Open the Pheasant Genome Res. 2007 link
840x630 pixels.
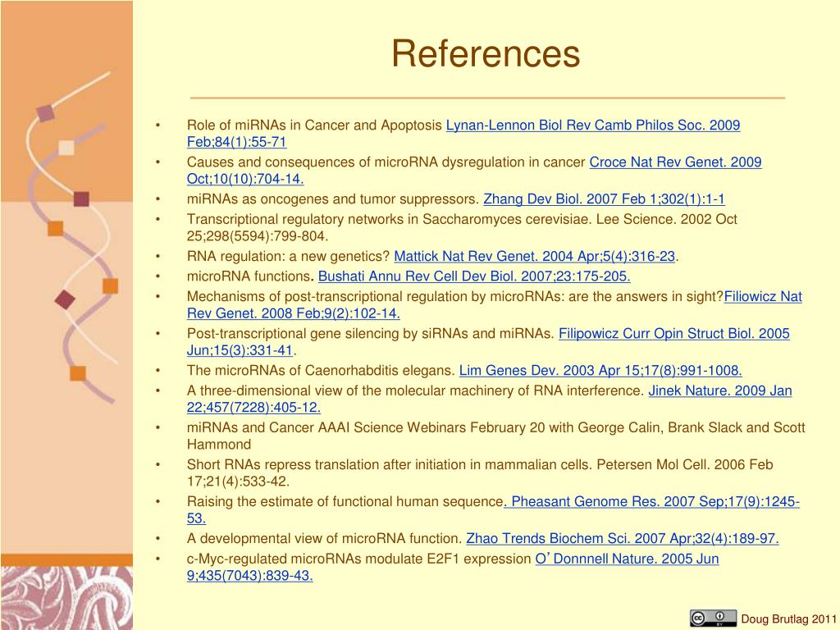pyautogui.click(x=651, y=502)
